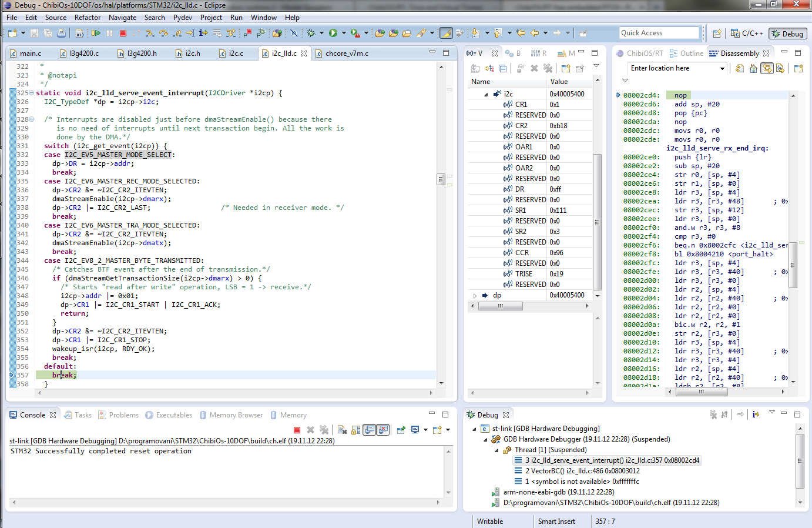
Task: Toggle Instruction Stepping Mode icon
Action: [x=203, y=34]
